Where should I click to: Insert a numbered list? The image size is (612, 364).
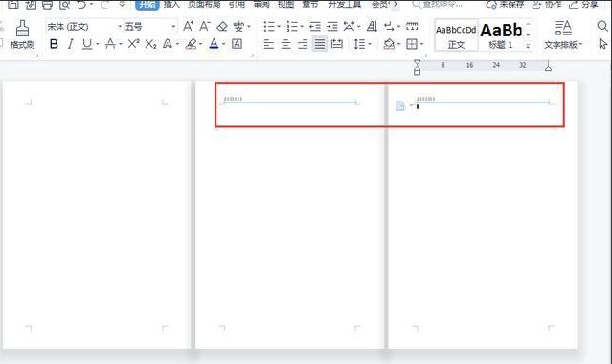291,27
